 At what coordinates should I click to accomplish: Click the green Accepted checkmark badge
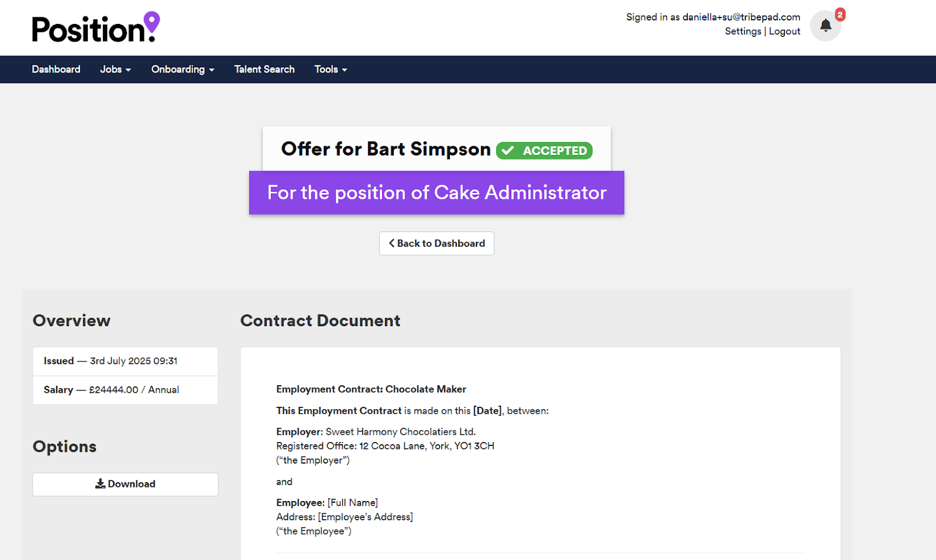[x=544, y=151]
